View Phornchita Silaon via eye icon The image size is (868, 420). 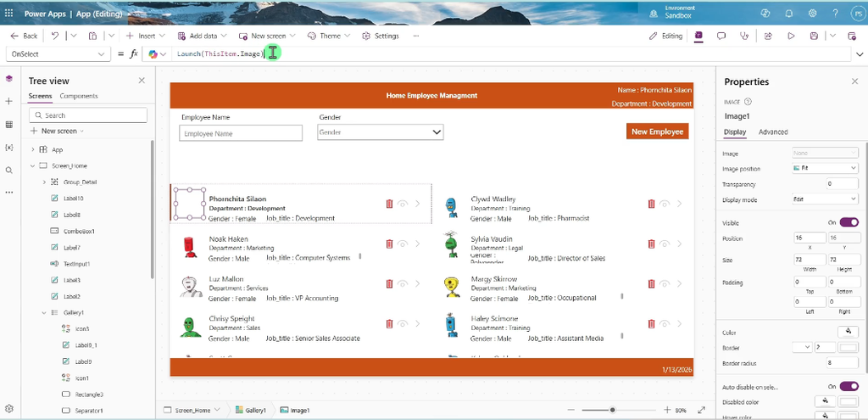[x=403, y=204]
